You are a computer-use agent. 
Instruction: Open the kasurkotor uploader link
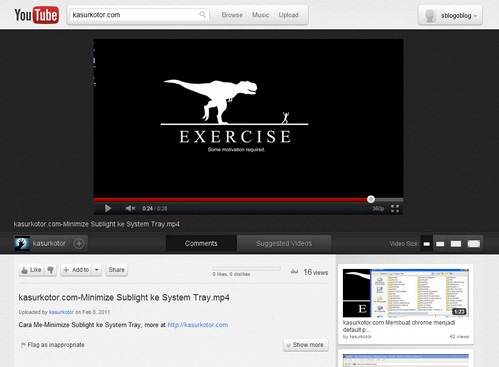tap(61, 312)
